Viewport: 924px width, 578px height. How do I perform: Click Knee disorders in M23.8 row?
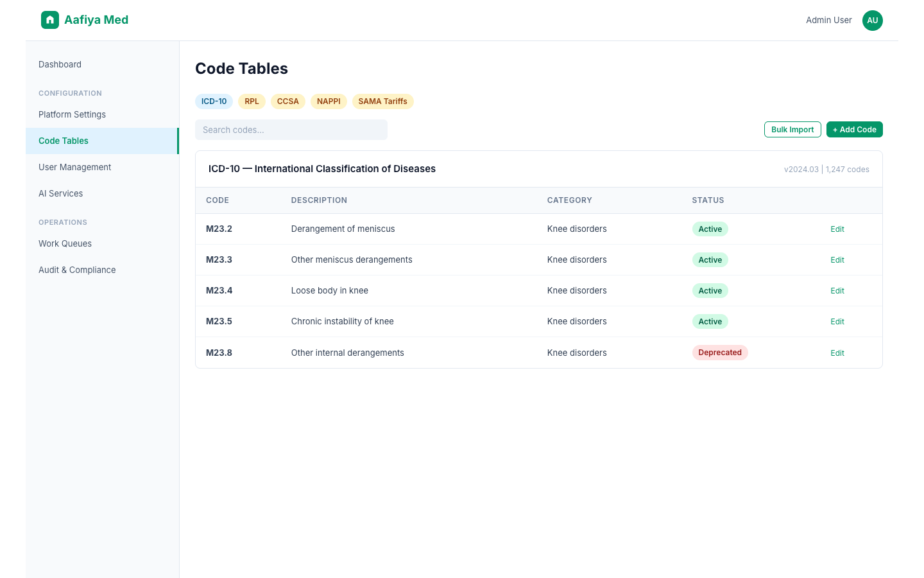(x=577, y=353)
